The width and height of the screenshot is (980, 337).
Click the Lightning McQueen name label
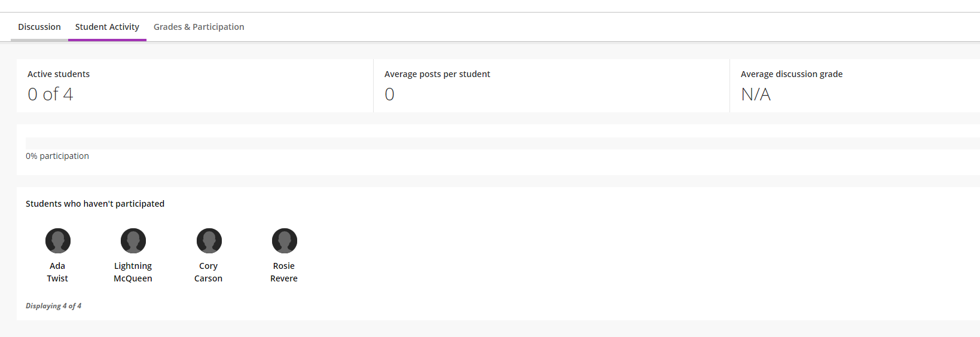133,272
